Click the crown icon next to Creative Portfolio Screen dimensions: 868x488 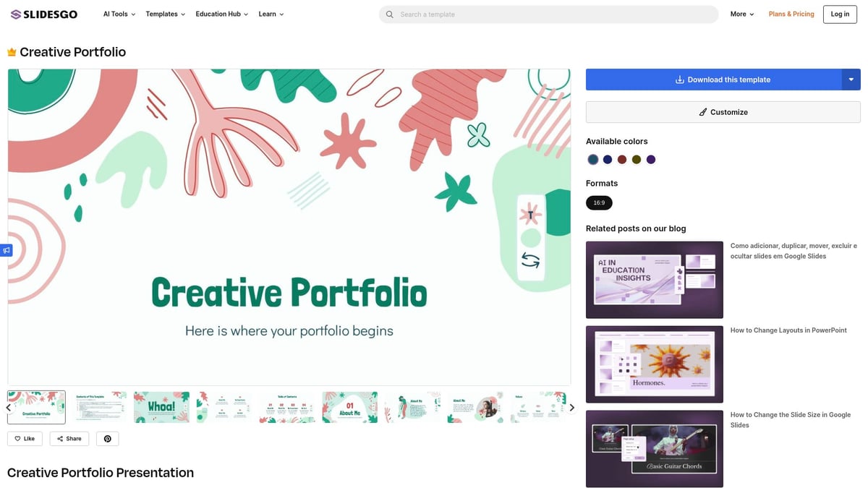[10, 51]
